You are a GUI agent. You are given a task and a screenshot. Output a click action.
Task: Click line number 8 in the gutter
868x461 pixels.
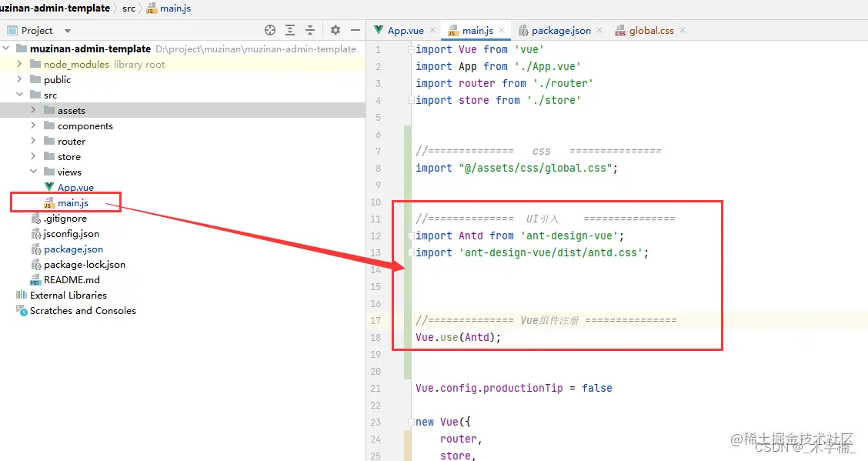click(378, 169)
